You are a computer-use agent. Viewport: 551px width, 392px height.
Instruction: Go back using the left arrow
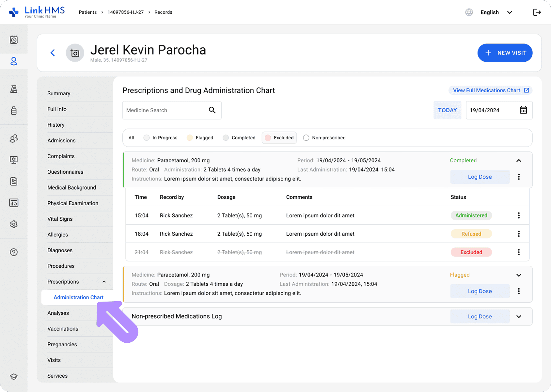(53, 53)
